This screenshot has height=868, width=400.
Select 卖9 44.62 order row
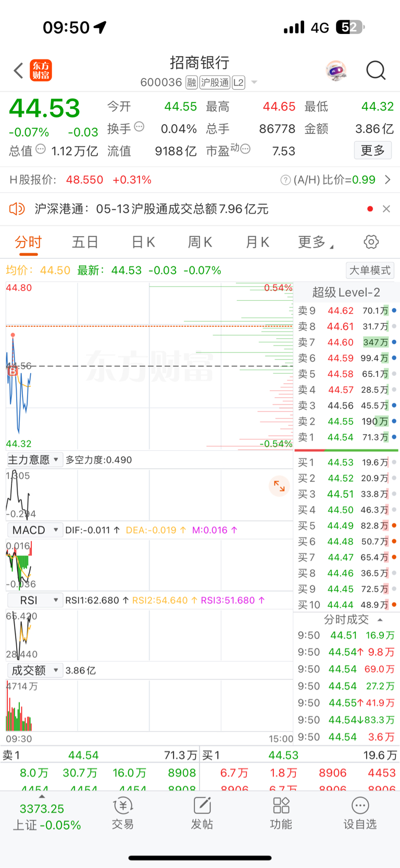[x=347, y=311]
